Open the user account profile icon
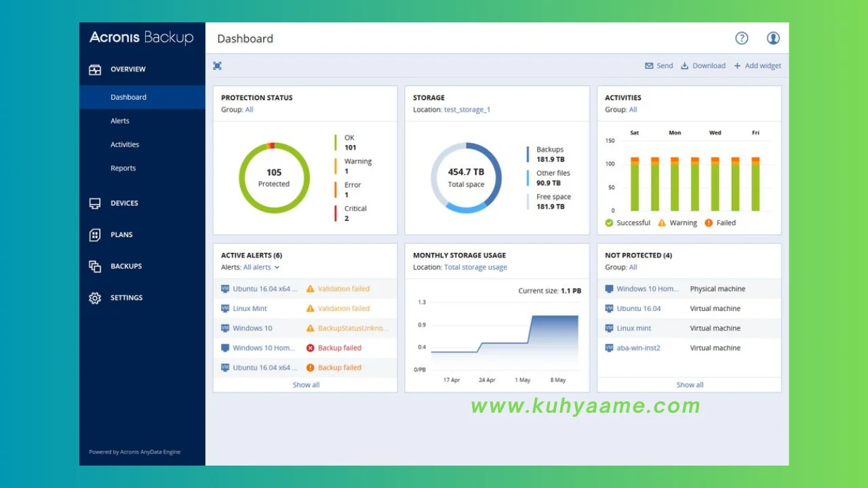Screen dimensions: 868x488 tap(773, 39)
